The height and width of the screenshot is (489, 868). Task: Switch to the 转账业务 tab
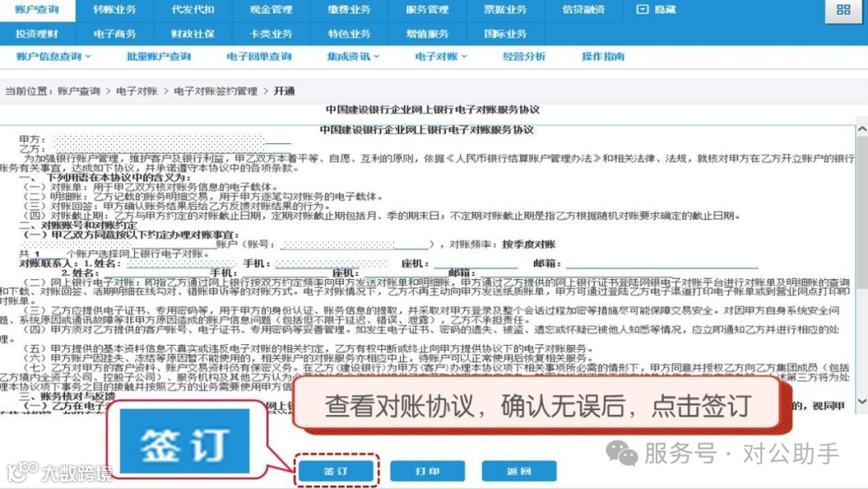tap(115, 10)
